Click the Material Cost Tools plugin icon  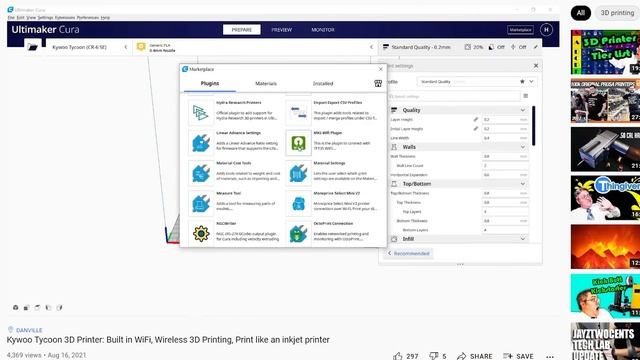point(201,173)
